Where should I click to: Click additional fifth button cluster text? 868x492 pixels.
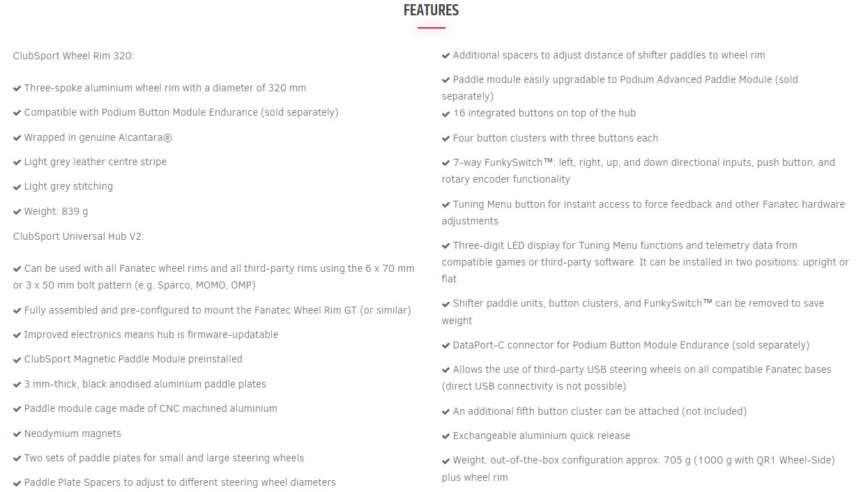coord(600,411)
